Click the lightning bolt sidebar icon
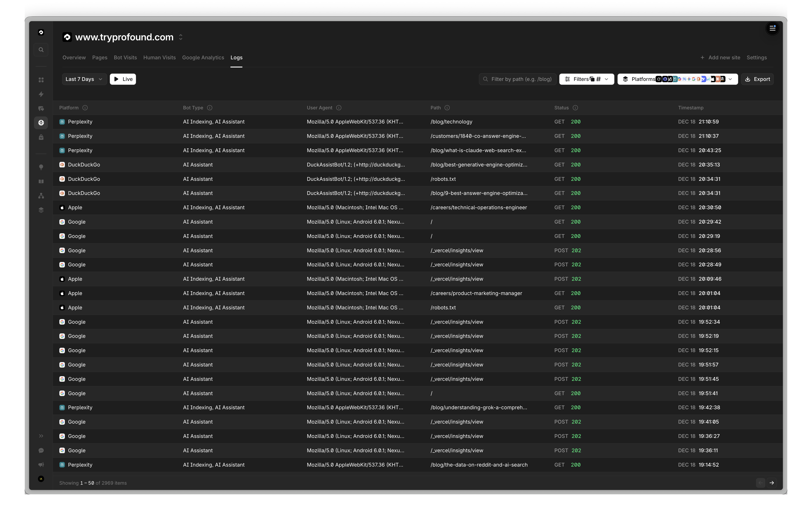 [x=41, y=94]
